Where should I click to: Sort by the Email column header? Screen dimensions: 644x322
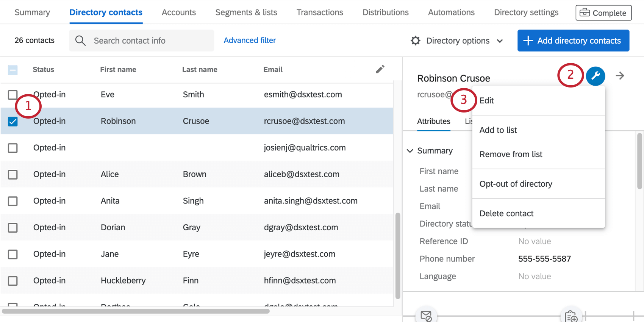click(x=273, y=69)
